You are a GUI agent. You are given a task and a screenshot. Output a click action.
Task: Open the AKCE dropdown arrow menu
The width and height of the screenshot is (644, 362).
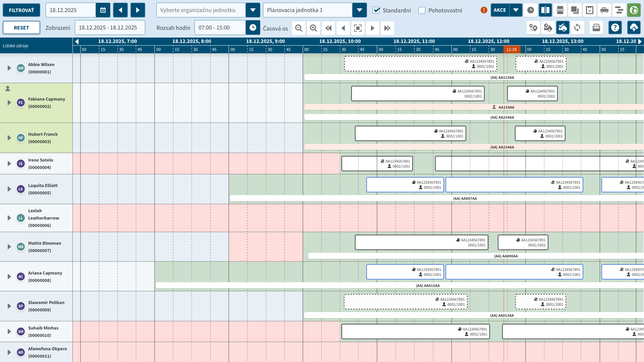coord(516,10)
